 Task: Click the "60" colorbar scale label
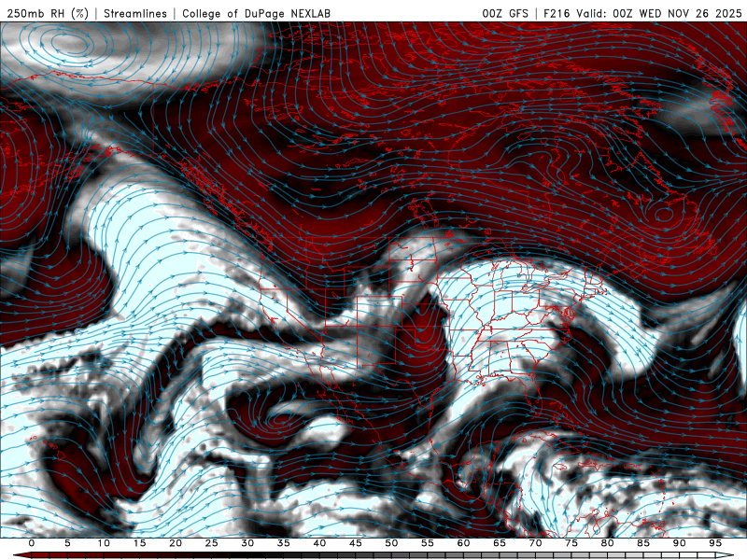click(463, 543)
